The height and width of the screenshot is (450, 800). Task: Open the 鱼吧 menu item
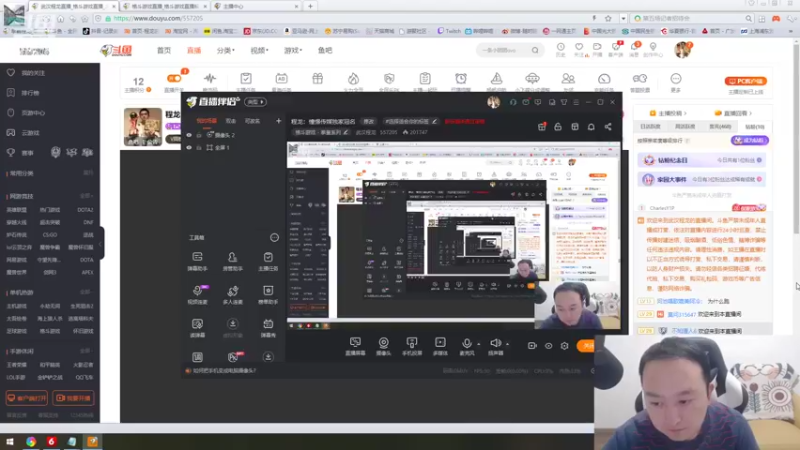point(325,51)
